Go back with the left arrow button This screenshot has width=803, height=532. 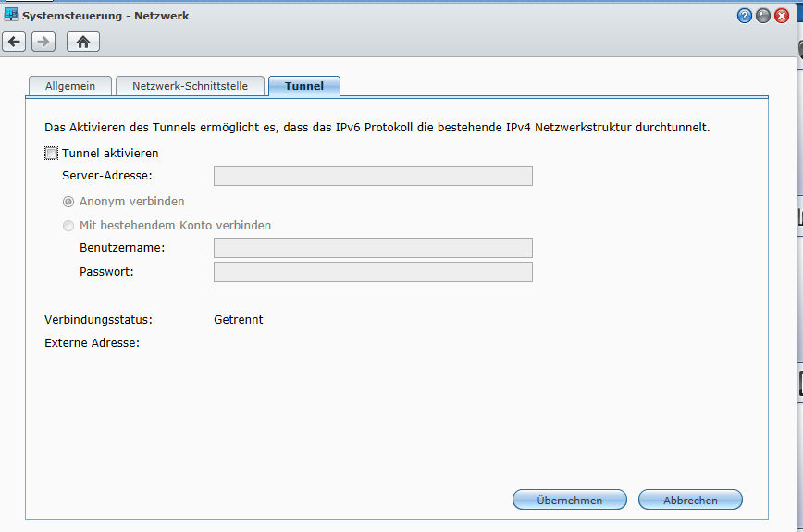click(14, 42)
